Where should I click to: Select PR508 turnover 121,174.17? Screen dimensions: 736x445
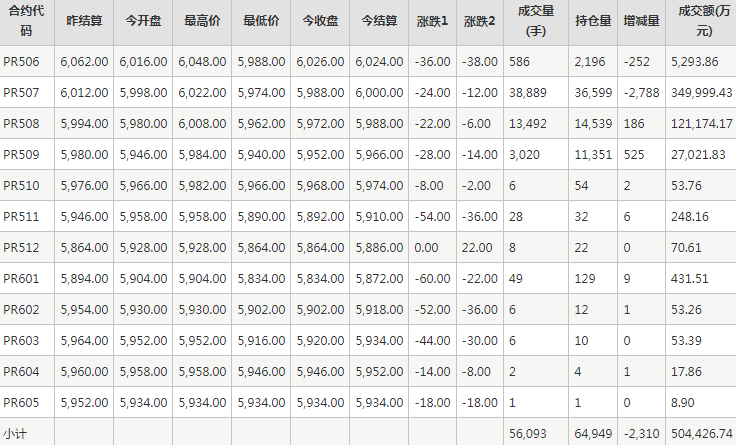[x=701, y=123]
